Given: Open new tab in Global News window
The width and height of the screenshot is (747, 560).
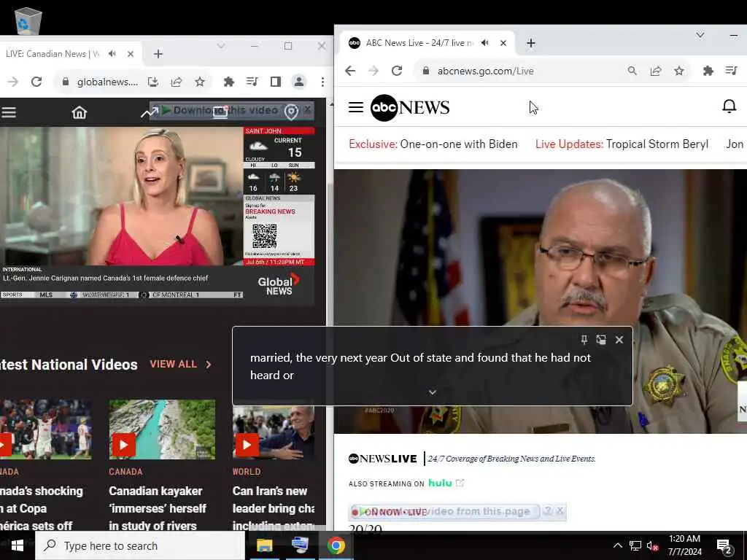Looking at the screenshot, I should (158, 54).
